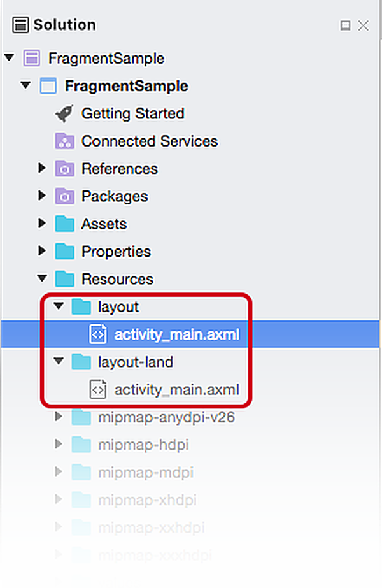Collapse the FragmentSample solution node

pos(9,58)
